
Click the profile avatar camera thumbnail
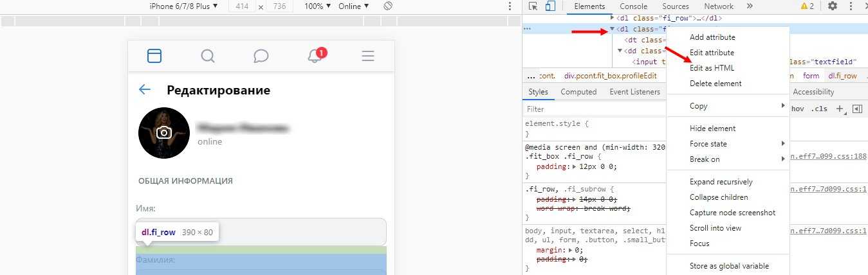click(x=164, y=133)
